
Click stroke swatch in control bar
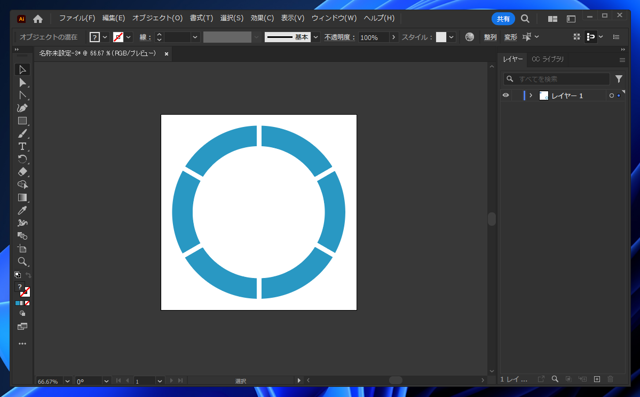point(118,37)
